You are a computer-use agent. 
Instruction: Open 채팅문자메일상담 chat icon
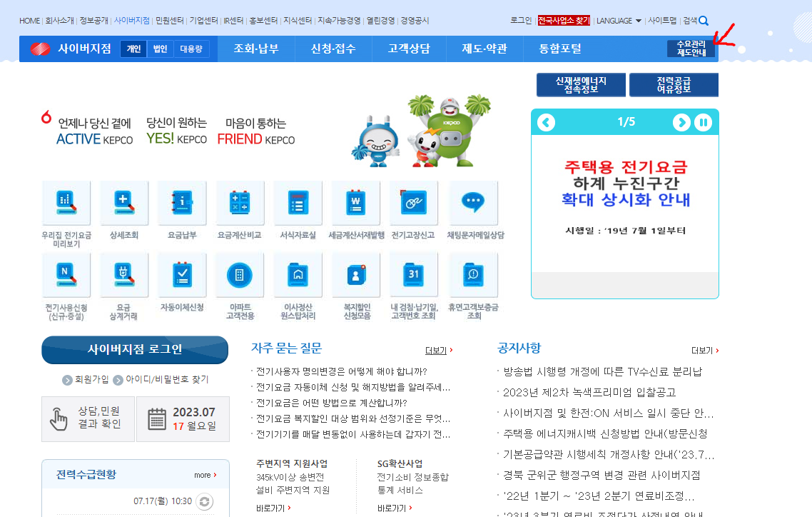473,203
